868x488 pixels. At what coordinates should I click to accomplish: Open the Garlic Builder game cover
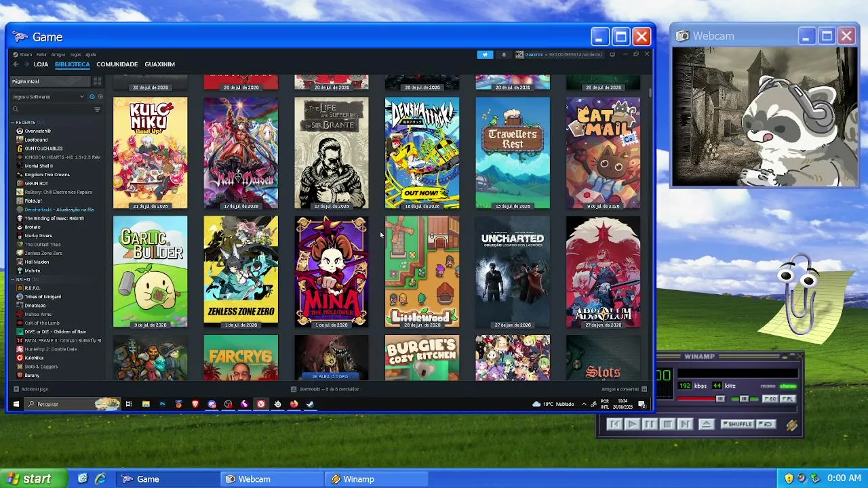[151, 272]
